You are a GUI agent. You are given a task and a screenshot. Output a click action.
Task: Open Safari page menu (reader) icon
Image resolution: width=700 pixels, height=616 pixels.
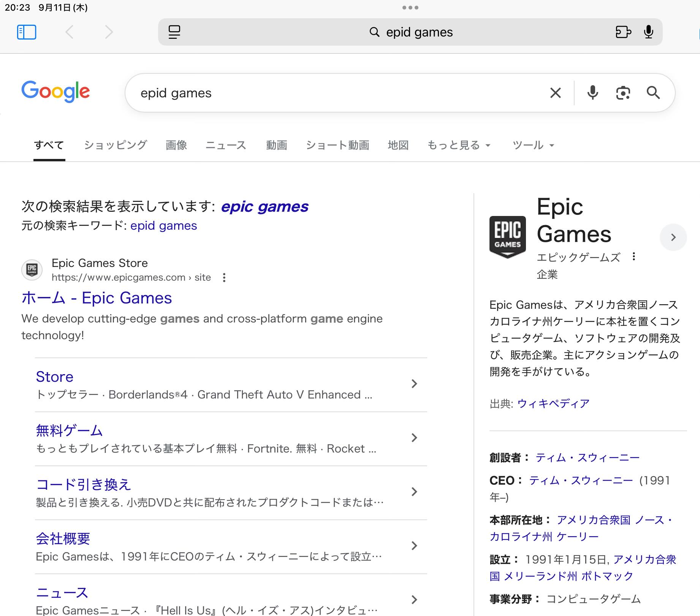coord(174,32)
